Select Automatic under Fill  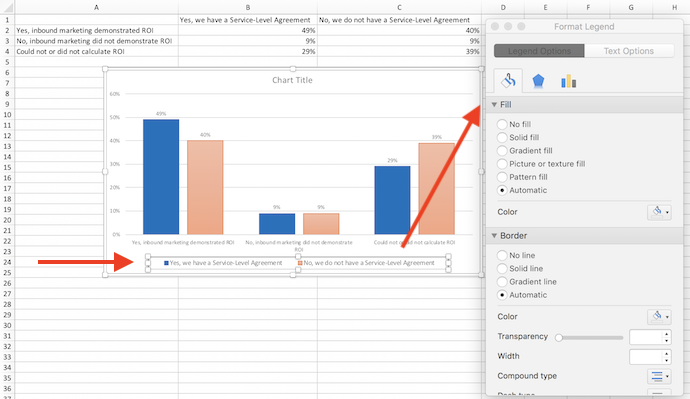pos(502,190)
